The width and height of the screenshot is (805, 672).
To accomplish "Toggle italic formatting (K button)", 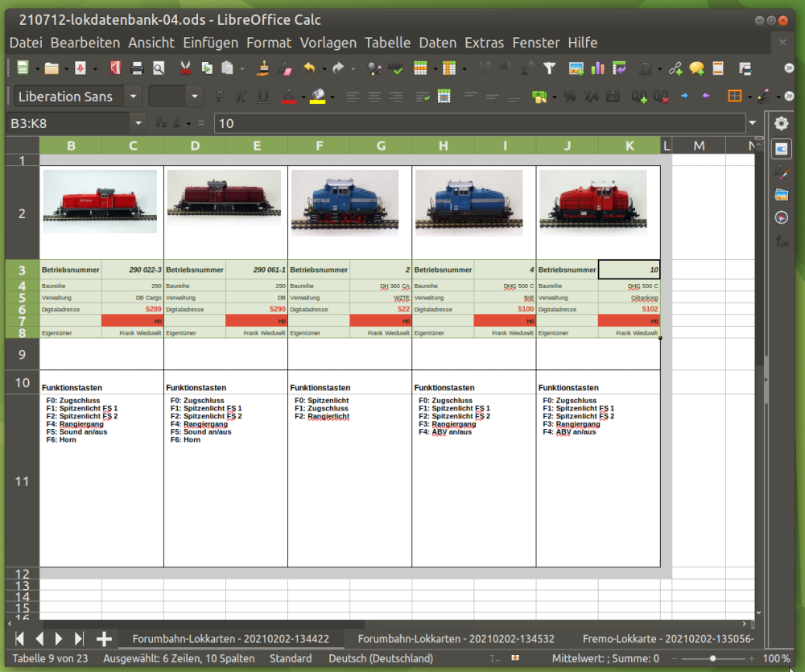I will 241,97.
